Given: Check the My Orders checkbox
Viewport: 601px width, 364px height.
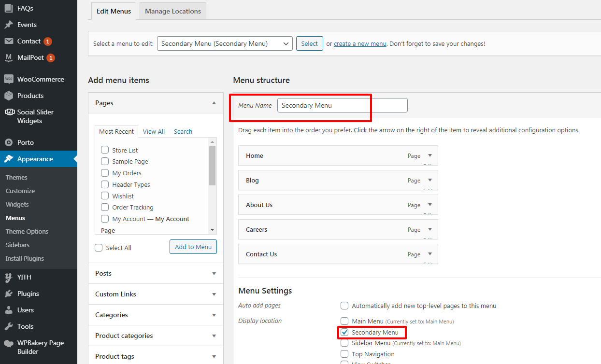Looking at the screenshot, I should (x=105, y=173).
